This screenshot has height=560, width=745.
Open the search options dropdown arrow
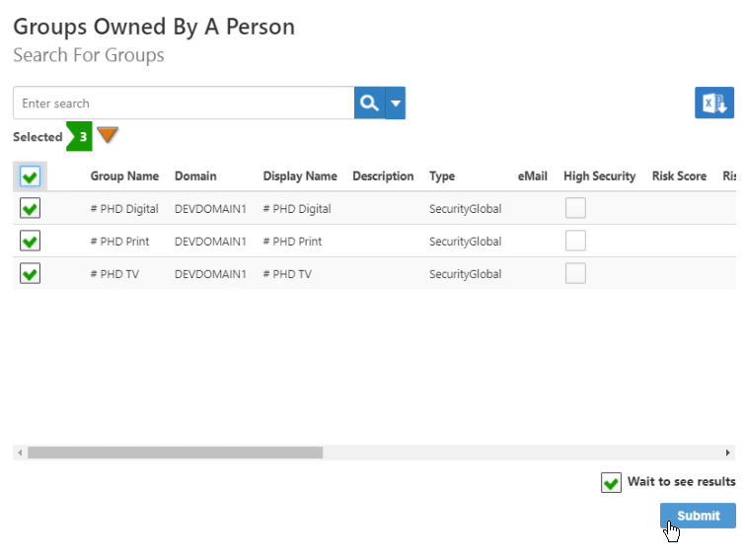click(396, 104)
